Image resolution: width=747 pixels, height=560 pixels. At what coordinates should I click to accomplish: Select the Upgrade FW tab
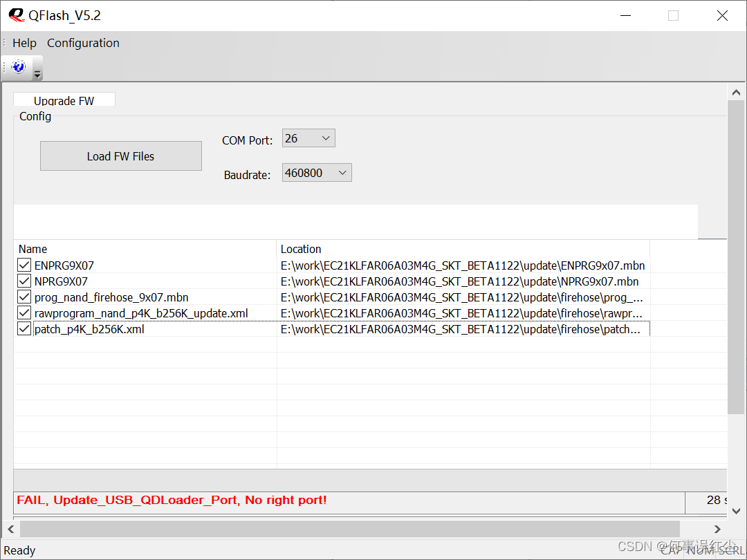pyautogui.click(x=64, y=100)
